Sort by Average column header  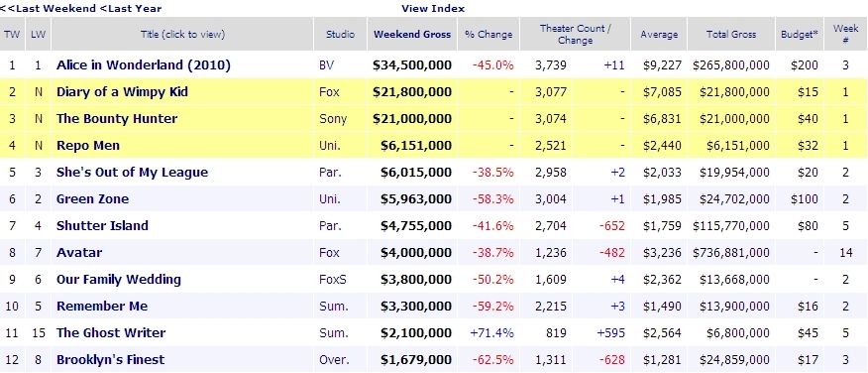659,35
